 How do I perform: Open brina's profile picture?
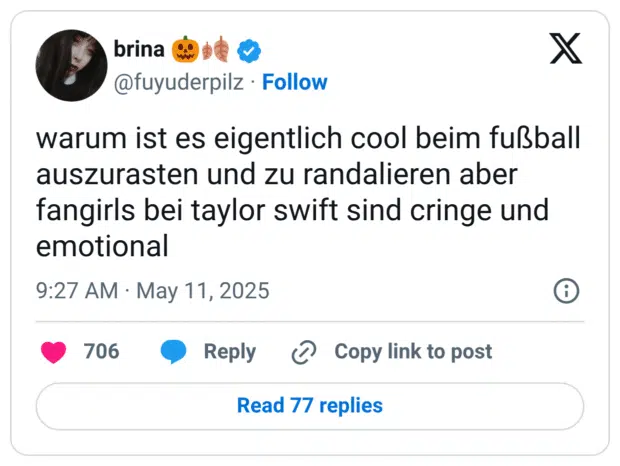(71, 65)
